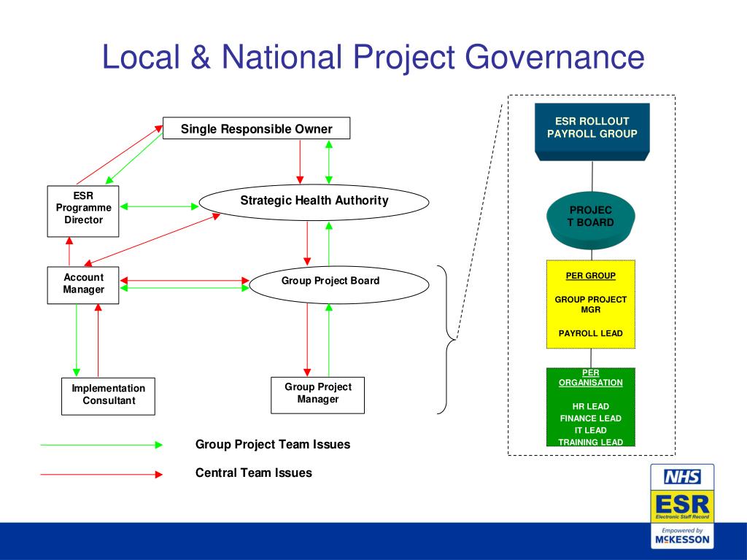Click the NHS logo
This screenshot has width=747, height=560.
682,477
